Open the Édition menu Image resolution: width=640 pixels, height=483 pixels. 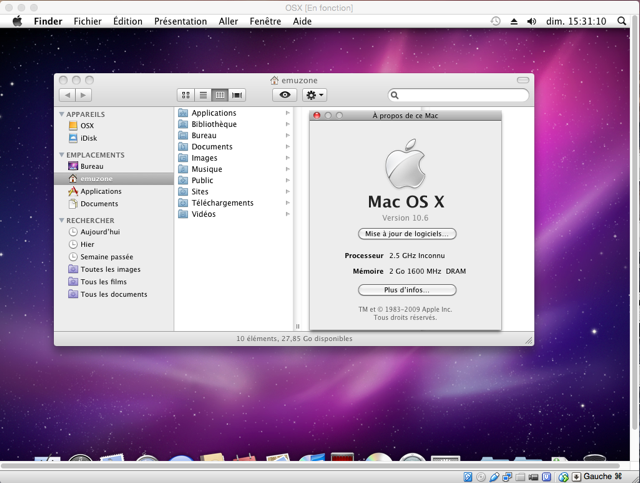[128, 21]
